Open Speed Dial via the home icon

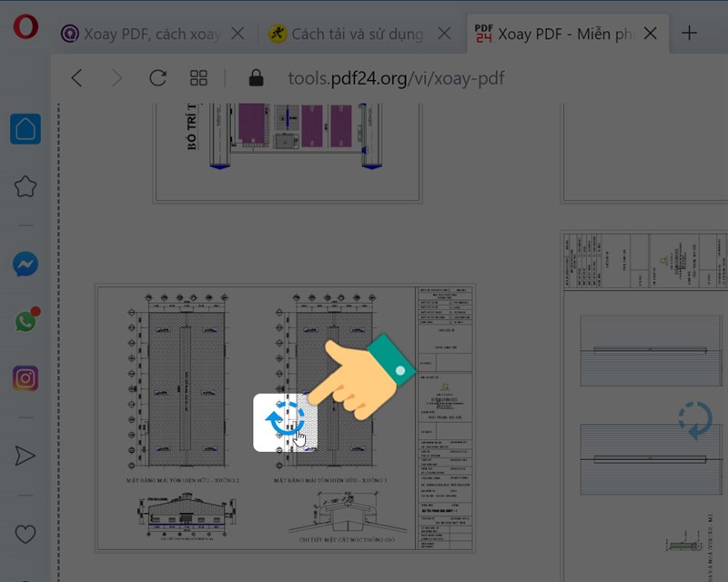(25, 128)
